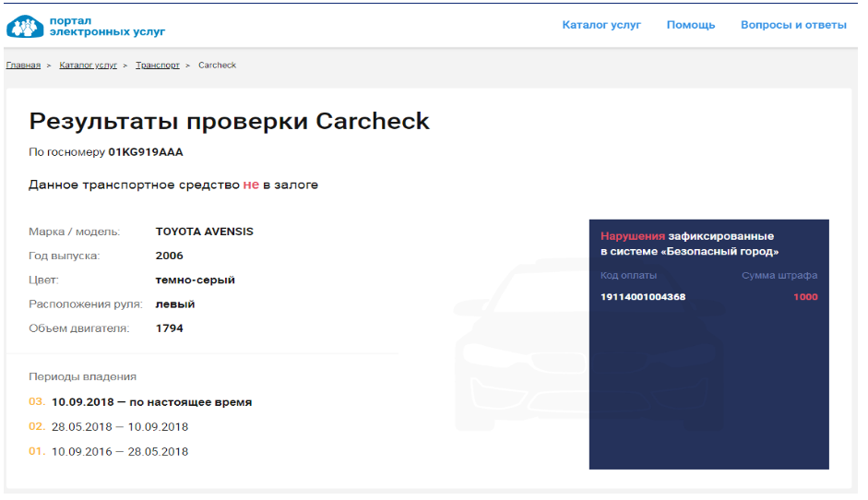Click the Carcheck breadcrumb text

(x=217, y=65)
